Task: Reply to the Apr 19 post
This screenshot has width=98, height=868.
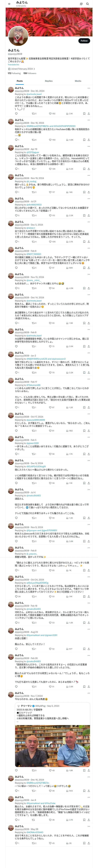Action: [x=16, y=169]
